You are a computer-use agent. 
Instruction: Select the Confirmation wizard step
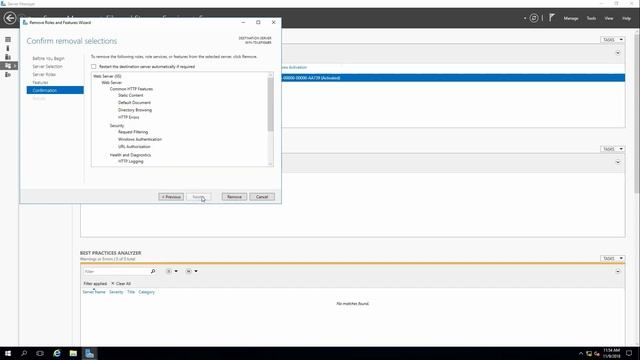coord(55,90)
